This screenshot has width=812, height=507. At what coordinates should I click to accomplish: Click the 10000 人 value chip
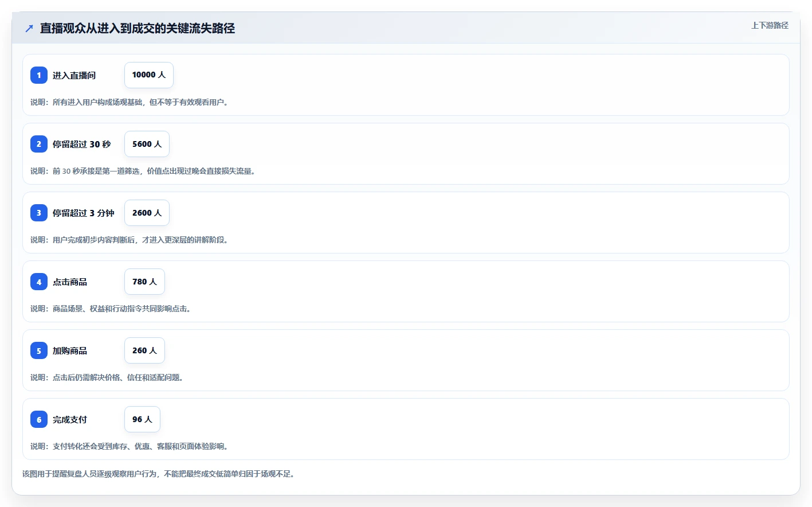pyautogui.click(x=149, y=75)
